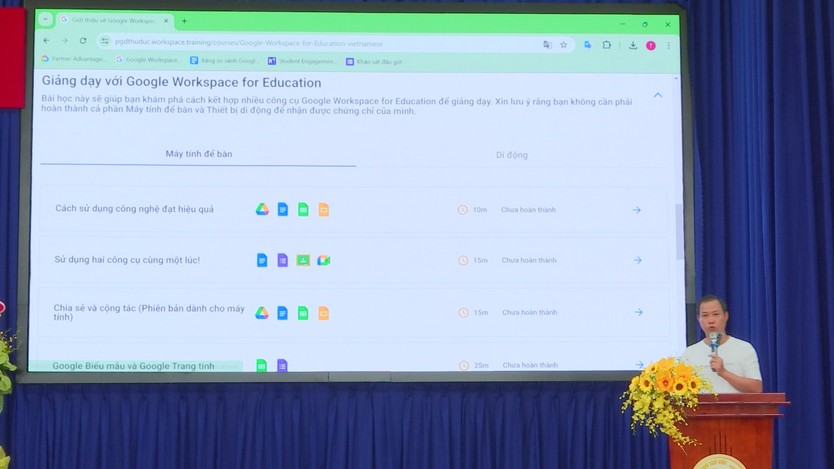Click the blue extension icon beside puzzle icon
The height and width of the screenshot is (469, 834).
click(588, 45)
